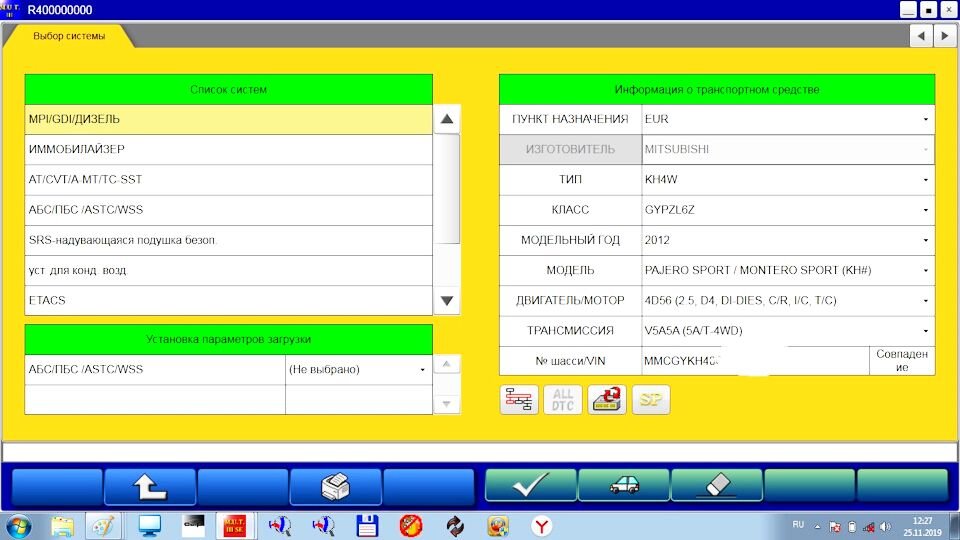Click the printer bottom button

[x=336, y=487]
